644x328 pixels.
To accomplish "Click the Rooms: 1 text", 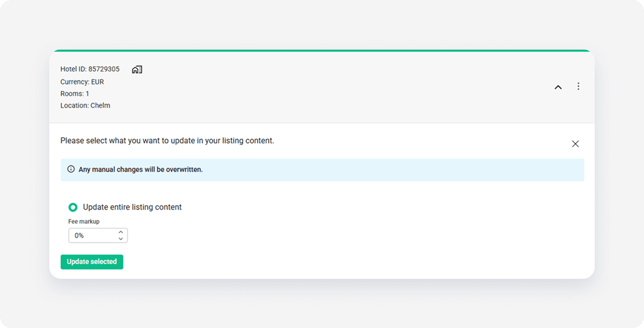I will [x=75, y=94].
